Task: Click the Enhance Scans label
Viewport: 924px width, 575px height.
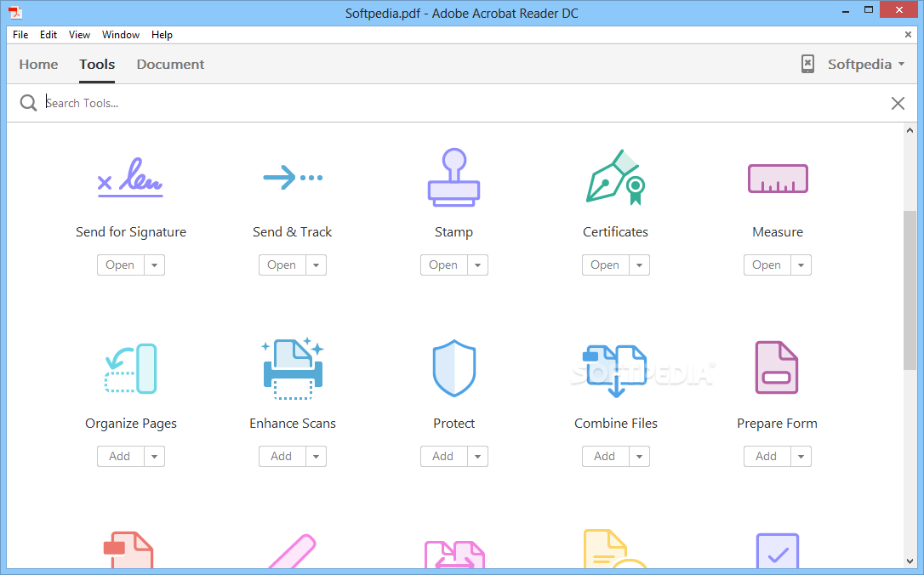Action: [293, 424]
